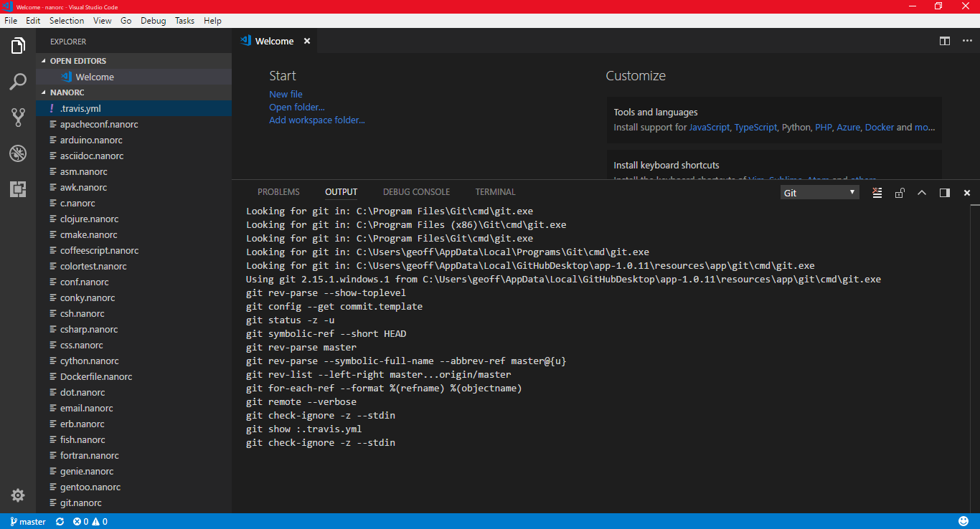Clear the output panel

[877, 193]
